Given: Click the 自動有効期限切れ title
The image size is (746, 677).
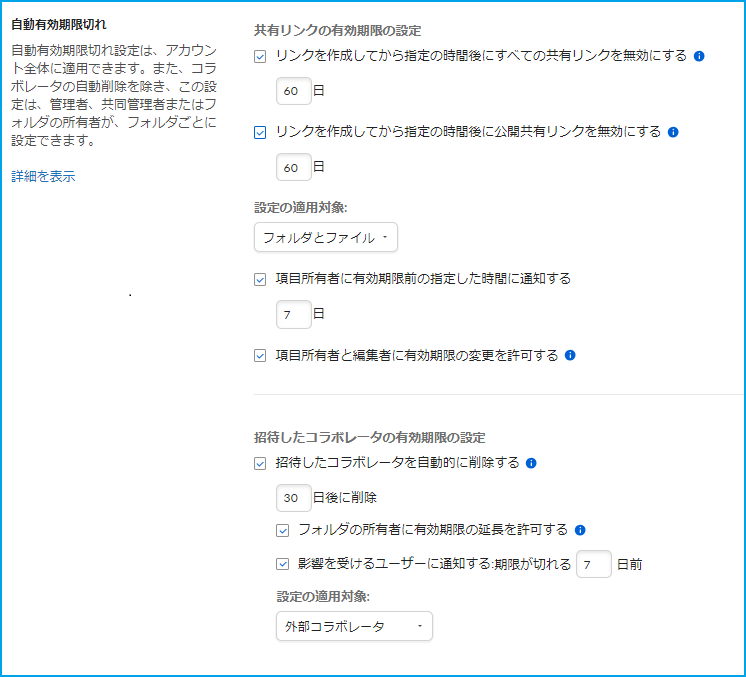Looking at the screenshot, I should coord(59,25).
